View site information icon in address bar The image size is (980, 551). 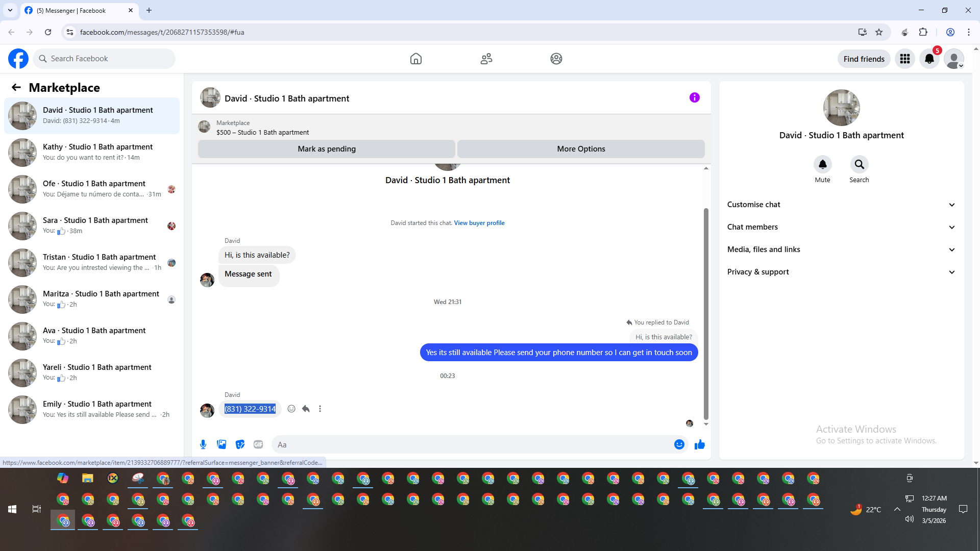coord(70,32)
